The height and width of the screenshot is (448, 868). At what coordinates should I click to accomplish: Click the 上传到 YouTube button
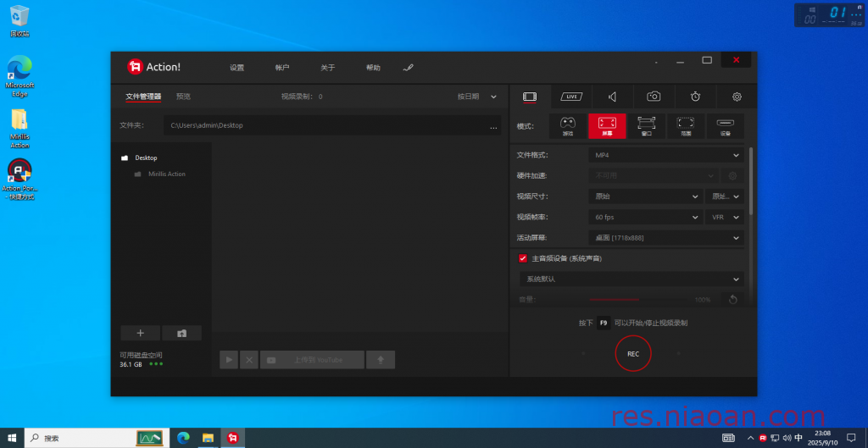click(312, 360)
